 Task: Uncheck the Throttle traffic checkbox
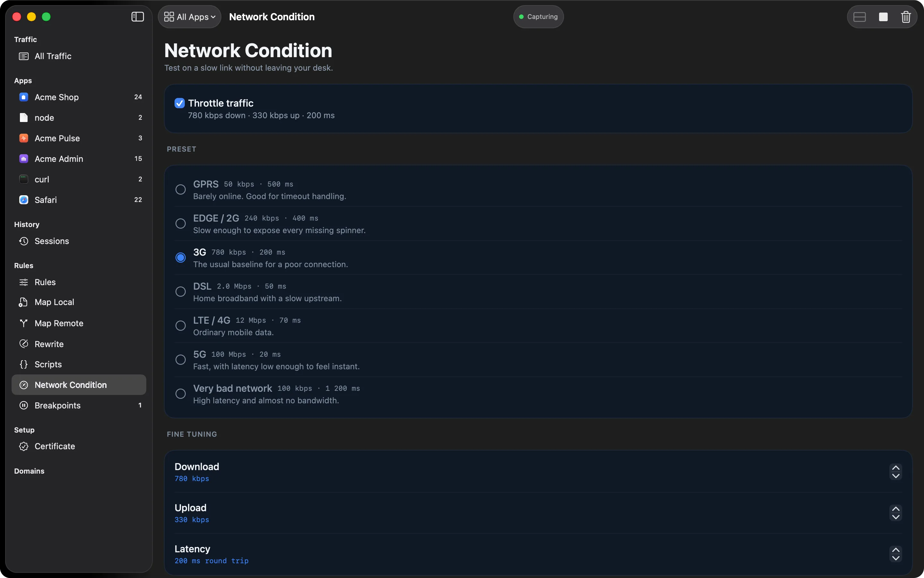179,103
